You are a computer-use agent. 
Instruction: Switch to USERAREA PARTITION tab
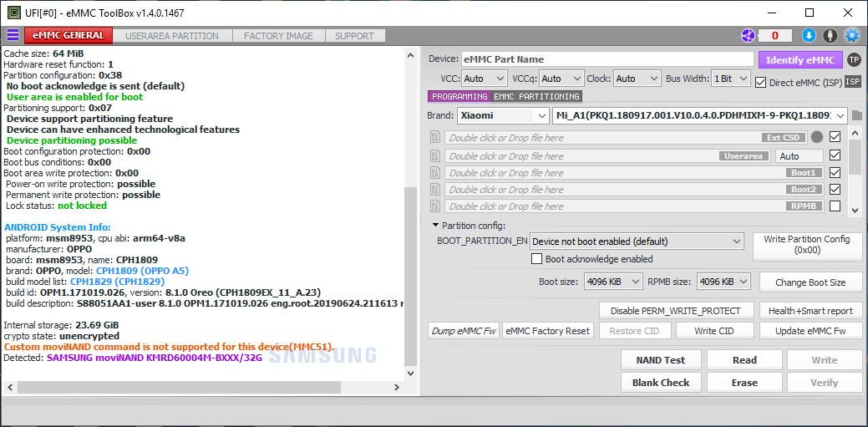(172, 36)
